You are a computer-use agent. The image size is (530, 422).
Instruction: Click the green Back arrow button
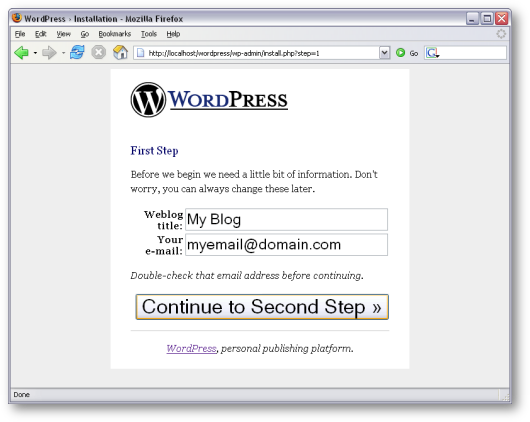click(22, 53)
